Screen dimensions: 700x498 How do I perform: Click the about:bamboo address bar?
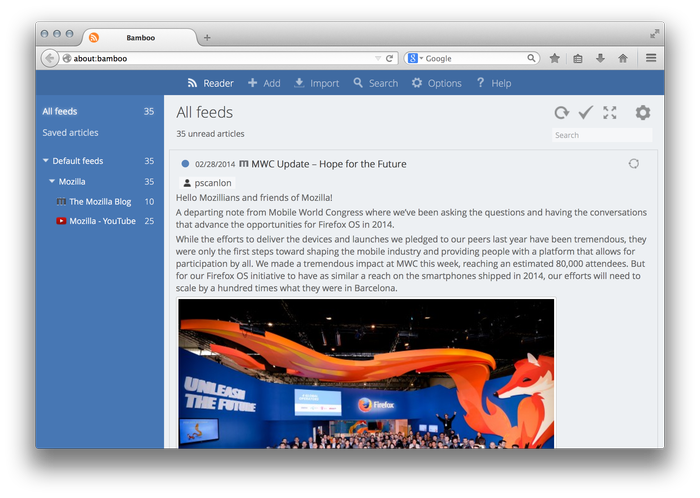pyautogui.click(x=219, y=58)
